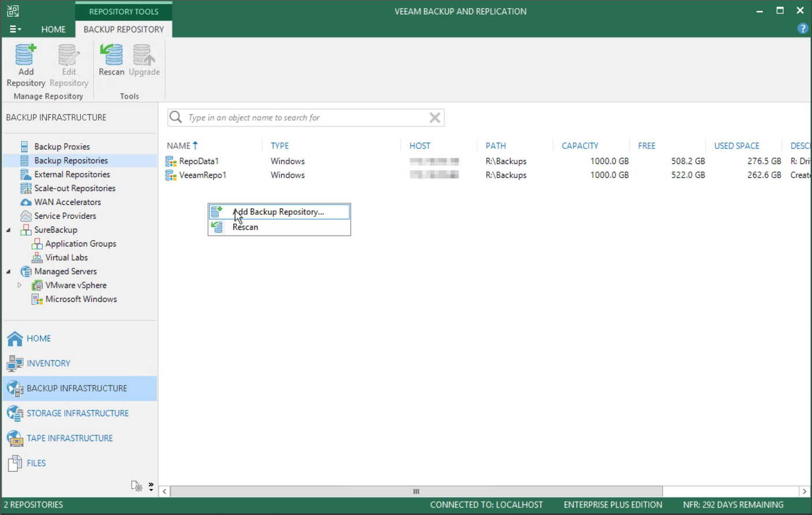Click the horizontal scrollbar thumb
This screenshot has height=515, width=812.
point(416,491)
